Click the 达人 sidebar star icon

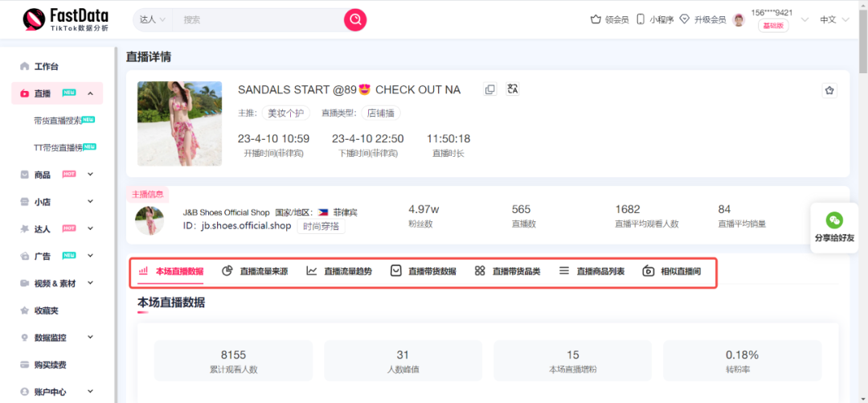(24, 228)
